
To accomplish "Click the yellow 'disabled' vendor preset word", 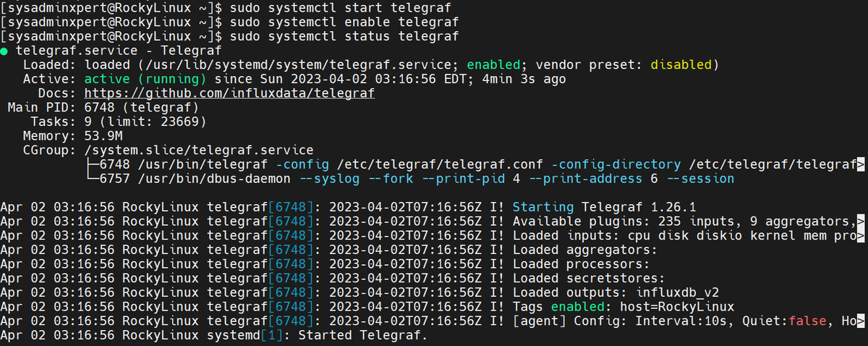I will coord(680,65).
